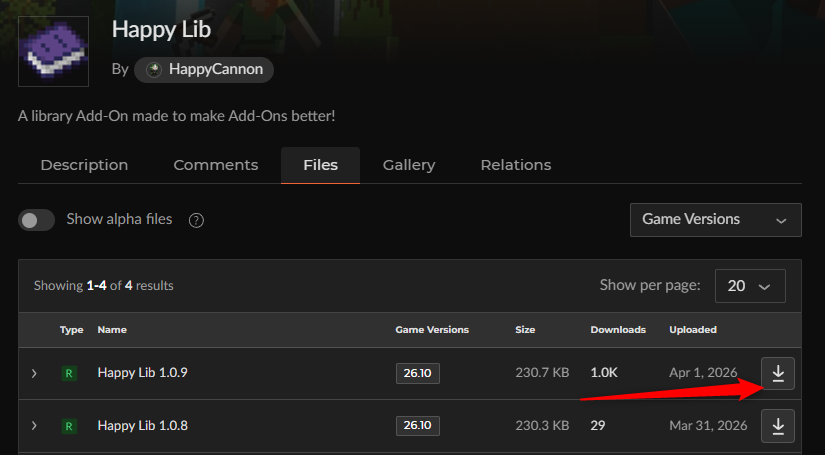Click the Game Versions column header
Screen dimensions: 825x455
coord(432,330)
